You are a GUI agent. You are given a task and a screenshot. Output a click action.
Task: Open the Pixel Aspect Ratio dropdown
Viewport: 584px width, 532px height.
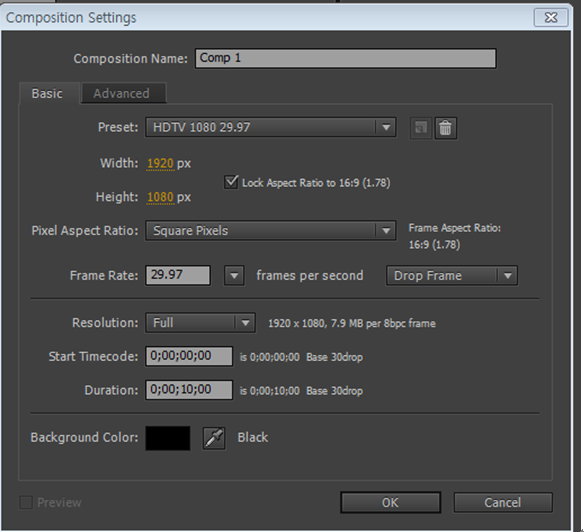(270, 231)
